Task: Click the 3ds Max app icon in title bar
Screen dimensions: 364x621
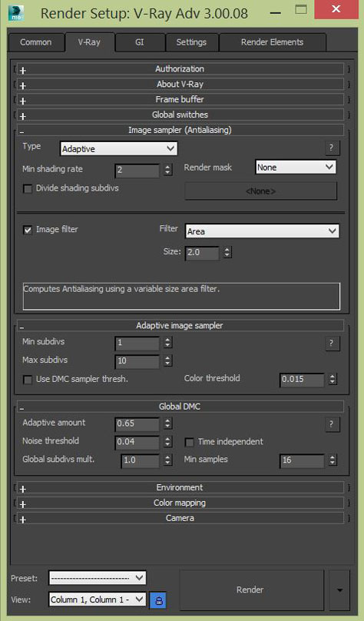Action: [16, 13]
